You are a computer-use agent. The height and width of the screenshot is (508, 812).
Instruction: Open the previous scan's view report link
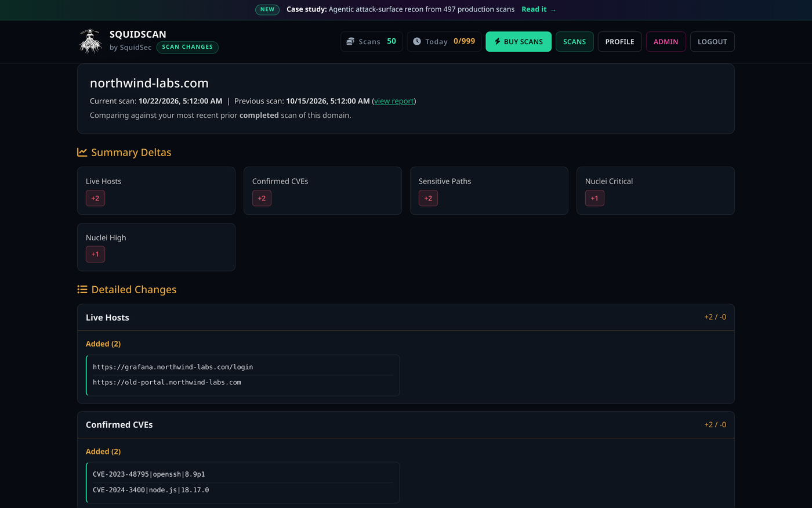point(394,101)
